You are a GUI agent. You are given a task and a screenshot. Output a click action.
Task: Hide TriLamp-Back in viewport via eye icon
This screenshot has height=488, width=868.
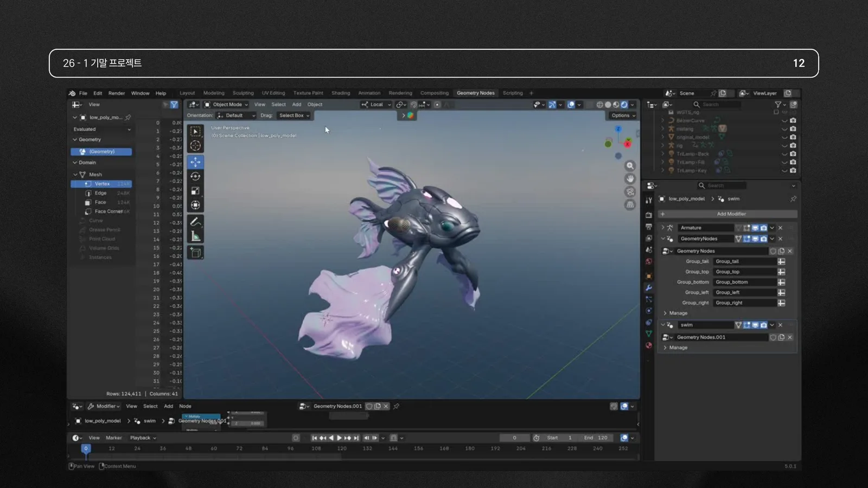[784, 154]
